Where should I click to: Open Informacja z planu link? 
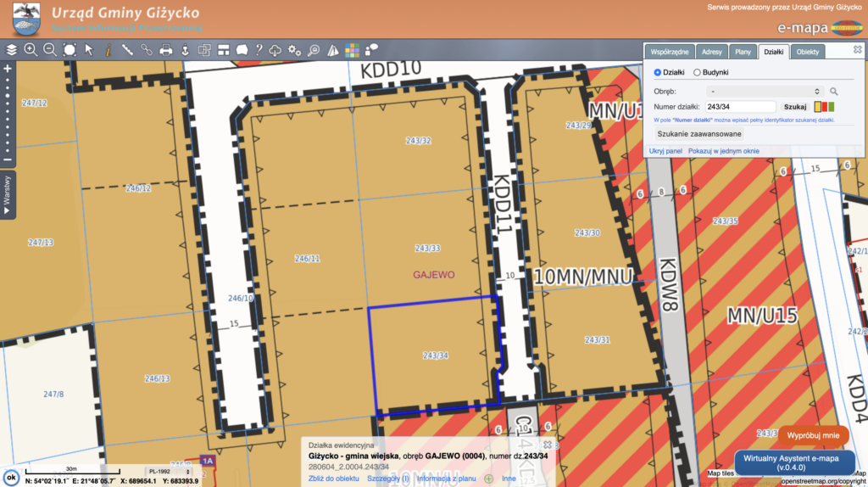[x=446, y=479]
